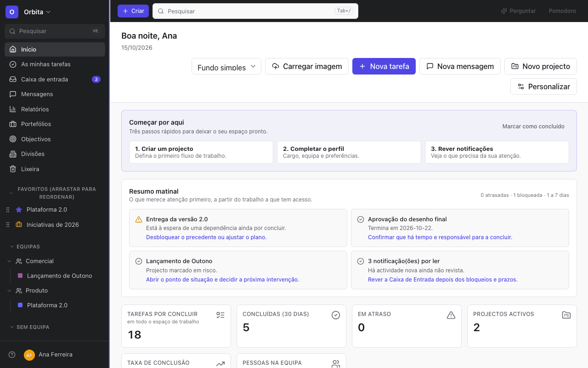Click the star icon of Plataforma 2.0 favorite
The image size is (588, 368).
tap(19, 210)
